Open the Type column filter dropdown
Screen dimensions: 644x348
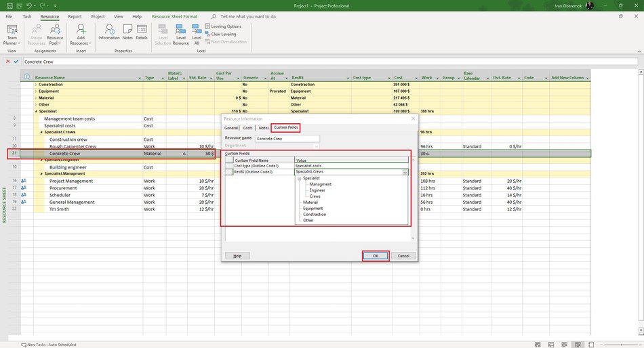click(163, 78)
